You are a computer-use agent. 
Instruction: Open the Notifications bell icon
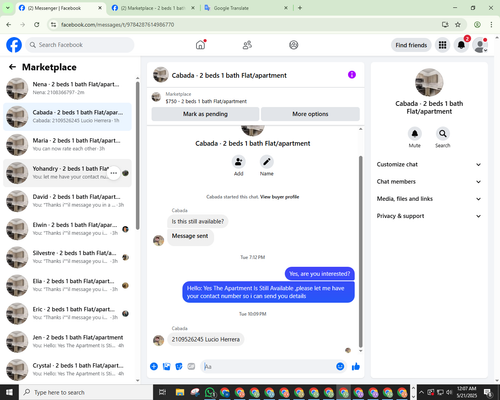[461, 45]
